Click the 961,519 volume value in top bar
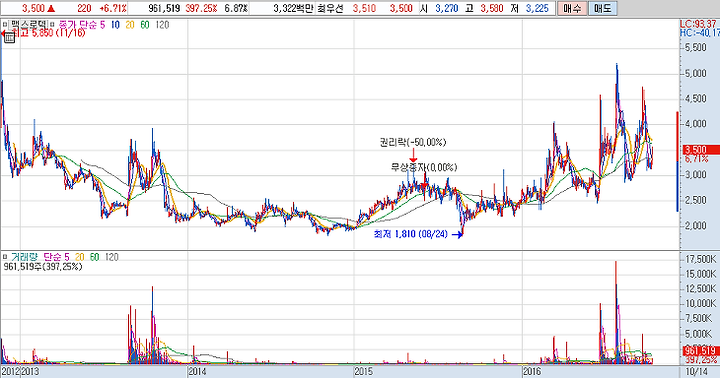 click(164, 8)
